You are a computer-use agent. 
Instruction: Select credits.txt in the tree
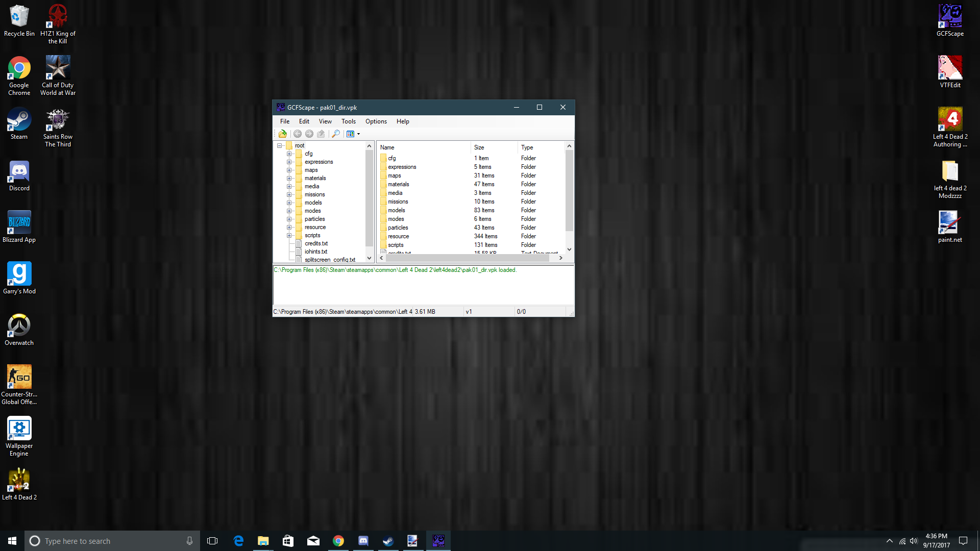(316, 243)
